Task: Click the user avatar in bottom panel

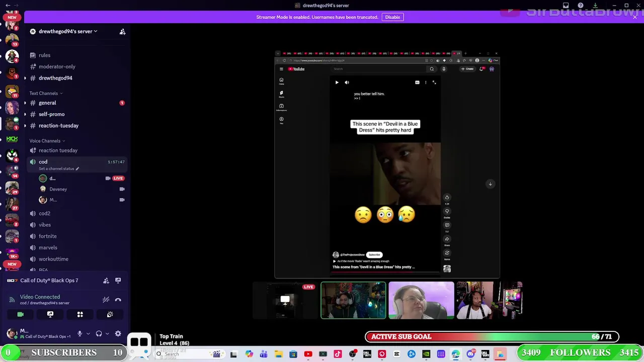Action: click(x=11, y=333)
